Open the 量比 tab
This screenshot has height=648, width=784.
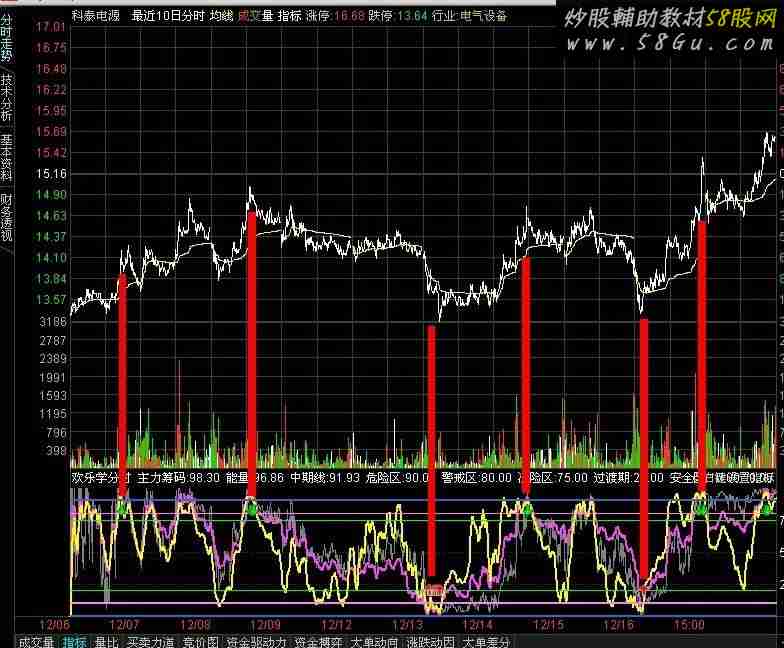click(106, 641)
